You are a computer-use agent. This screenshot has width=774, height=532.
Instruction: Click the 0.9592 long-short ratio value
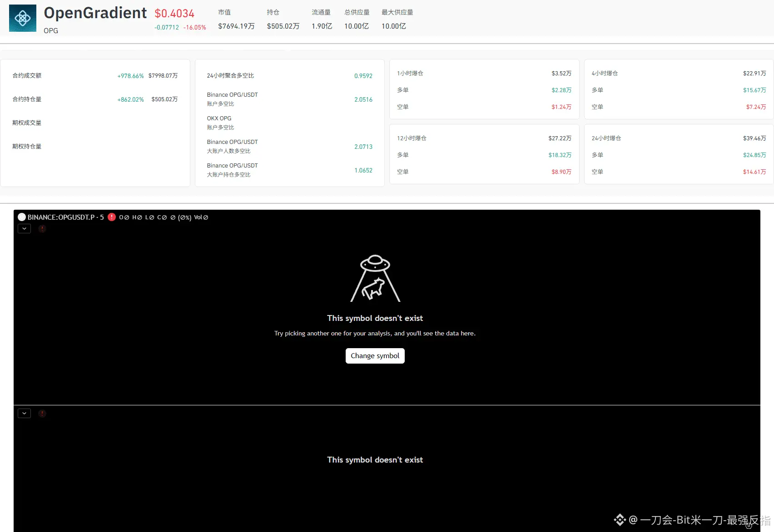click(x=363, y=76)
